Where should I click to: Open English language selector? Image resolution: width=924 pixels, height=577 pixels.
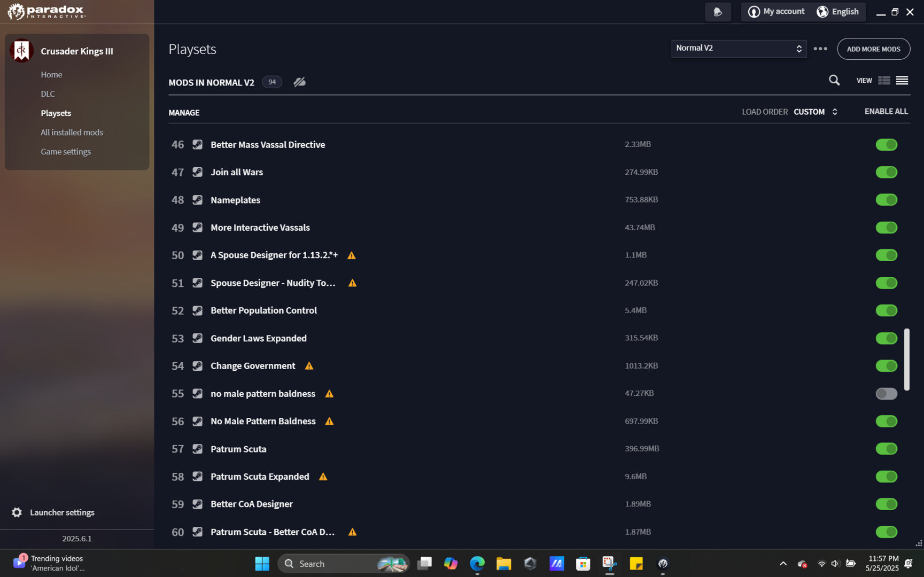pos(837,12)
